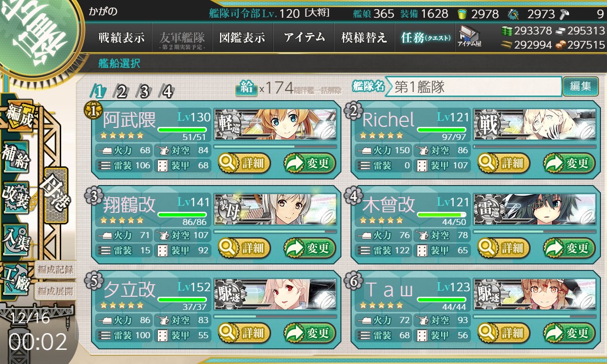Expand 編成展開 formation deploy tab
This screenshot has height=364, width=607.
[54, 291]
